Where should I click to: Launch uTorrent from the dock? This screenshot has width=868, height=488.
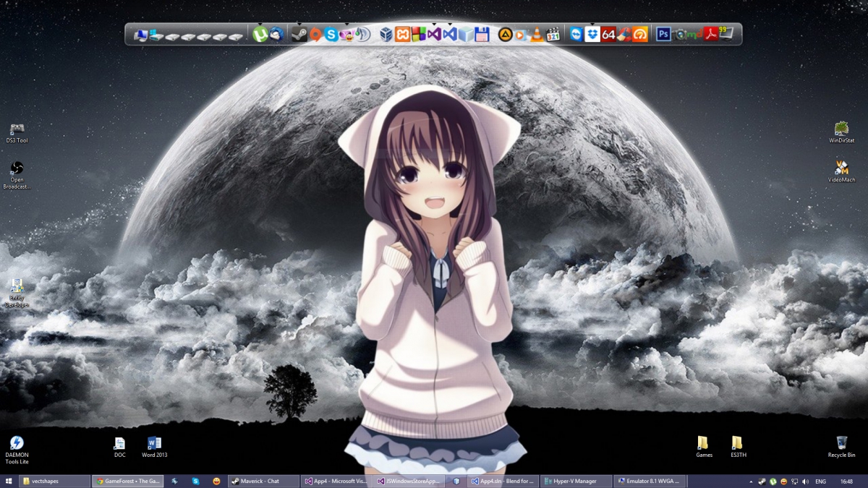(260, 34)
